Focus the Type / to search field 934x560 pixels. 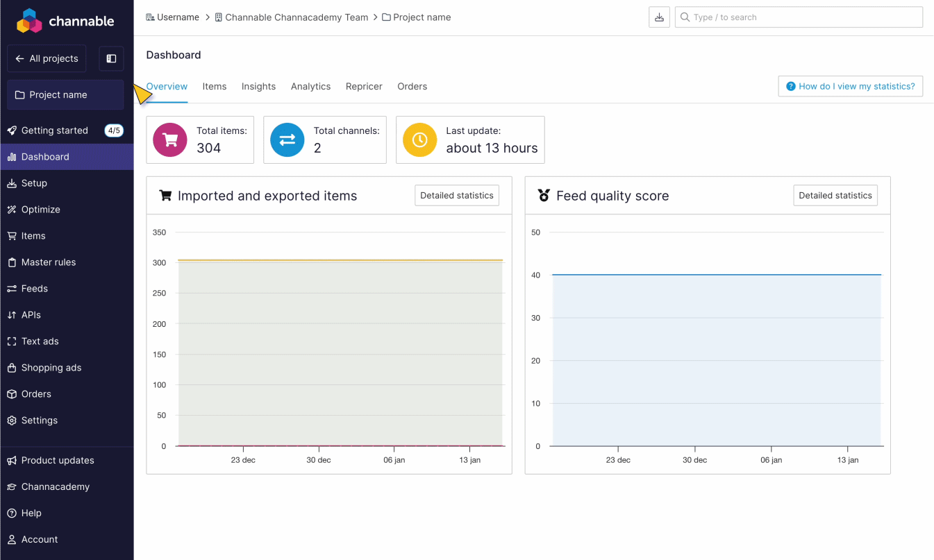click(799, 17)
